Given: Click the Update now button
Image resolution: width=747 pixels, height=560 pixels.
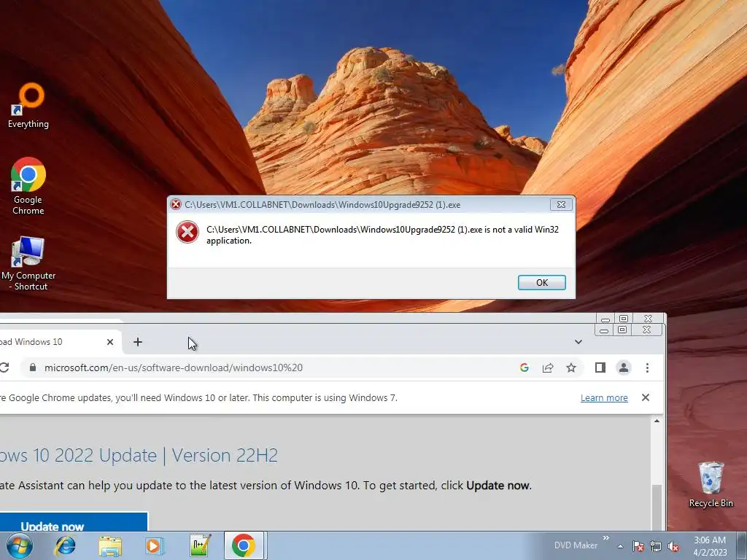Looking at the screenshot, I should [74, 522].
